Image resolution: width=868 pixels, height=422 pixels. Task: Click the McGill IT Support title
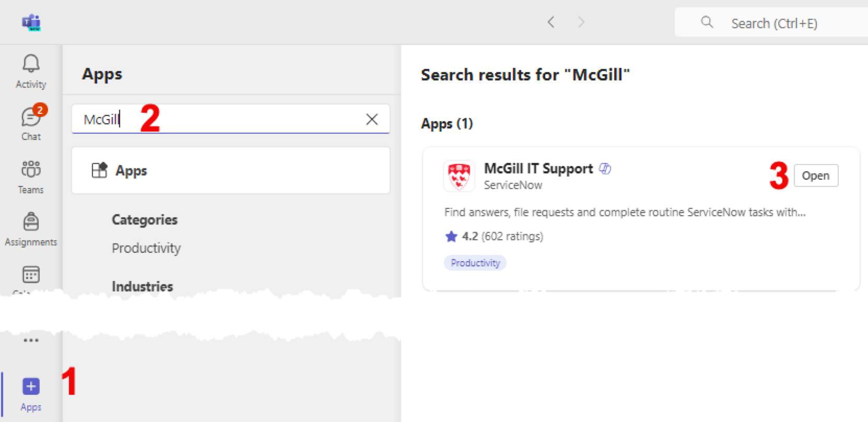click(x=538, y=169)
